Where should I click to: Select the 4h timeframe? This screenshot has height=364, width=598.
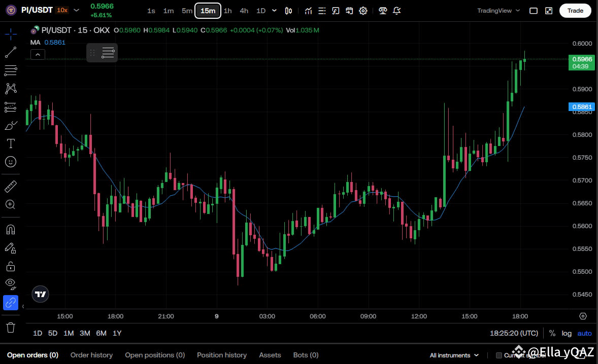point(244,11)
